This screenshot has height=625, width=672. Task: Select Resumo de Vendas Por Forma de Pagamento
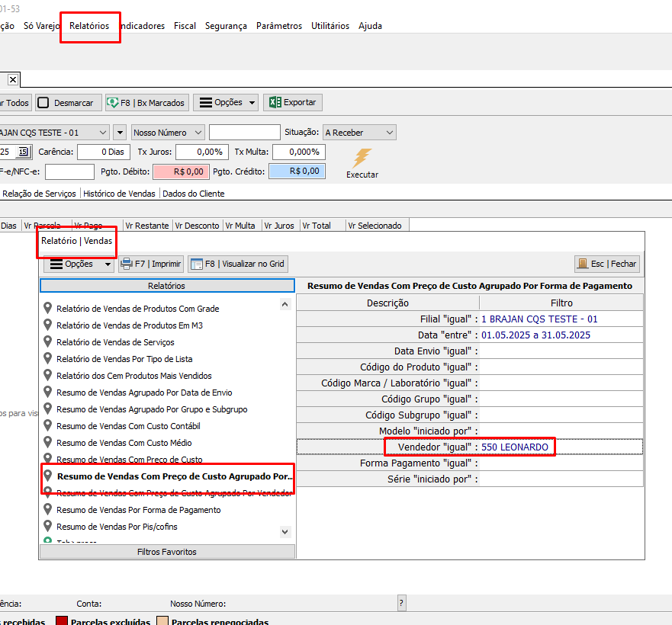tap(138, 510)
